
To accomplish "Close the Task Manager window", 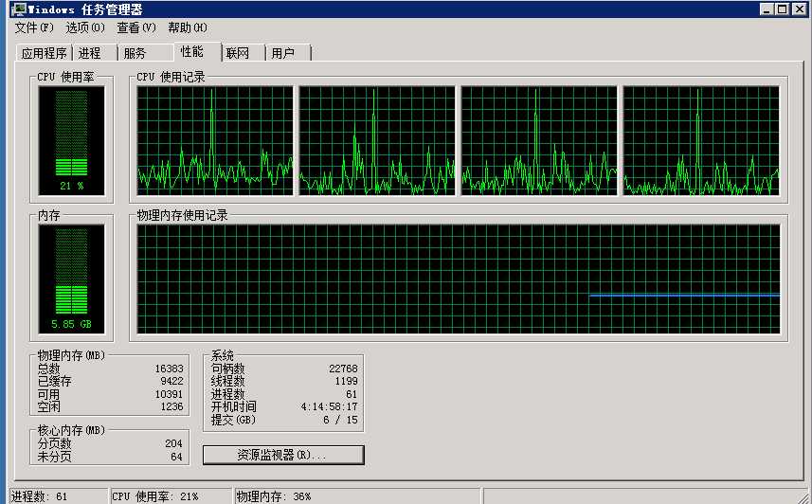I will pyautogui.click(x=800, y=9).
